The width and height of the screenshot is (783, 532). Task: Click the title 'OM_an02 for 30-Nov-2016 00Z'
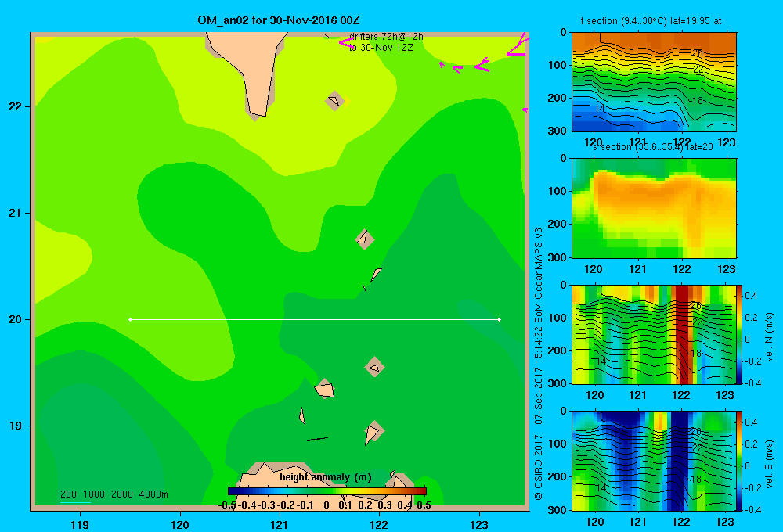point(279,20)
